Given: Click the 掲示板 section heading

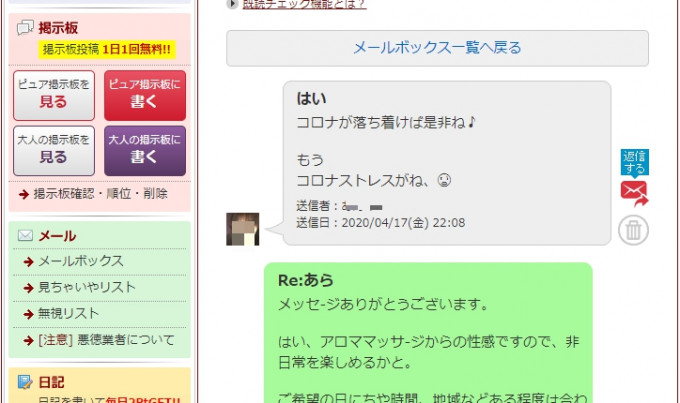Looking at the screenshot, I should (58, 28).
